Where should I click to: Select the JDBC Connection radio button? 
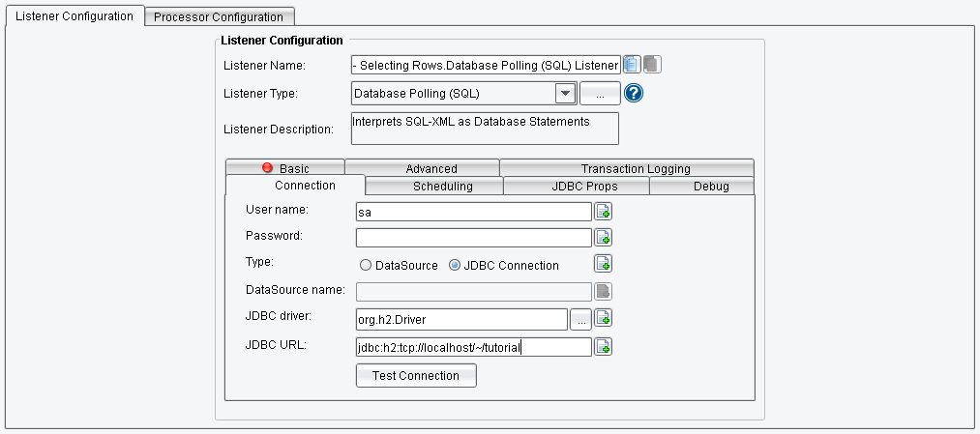(x=455, y=265)
